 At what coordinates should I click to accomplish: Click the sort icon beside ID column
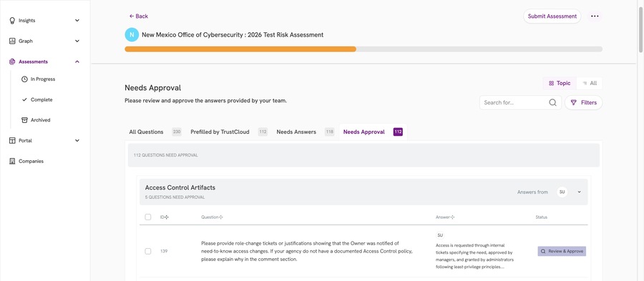tap(167, 217)
